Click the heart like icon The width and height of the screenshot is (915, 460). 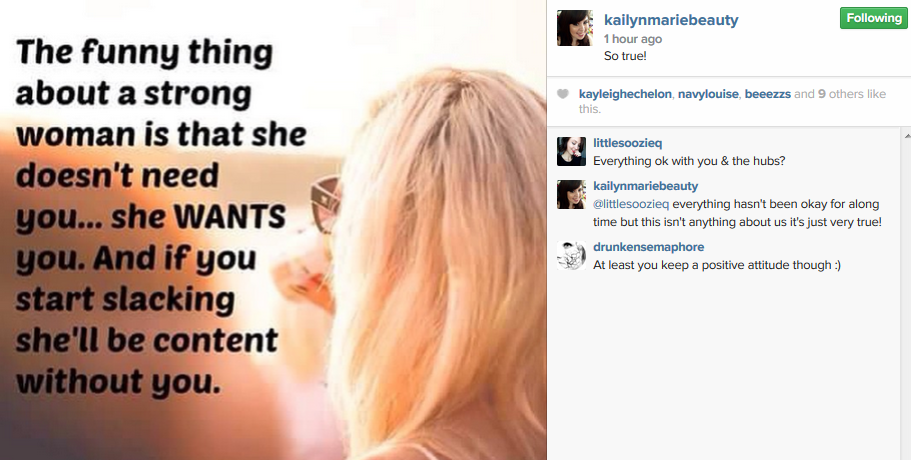[563, 94]
